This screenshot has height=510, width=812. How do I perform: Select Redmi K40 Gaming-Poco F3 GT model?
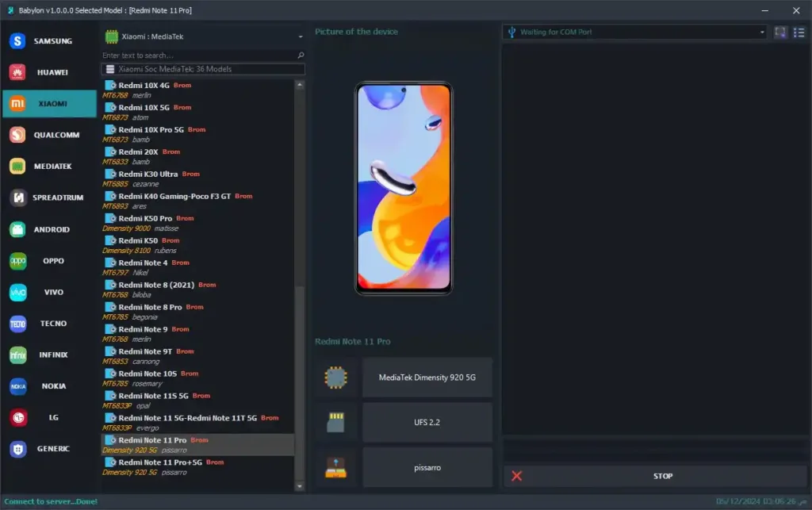[197, 201]
